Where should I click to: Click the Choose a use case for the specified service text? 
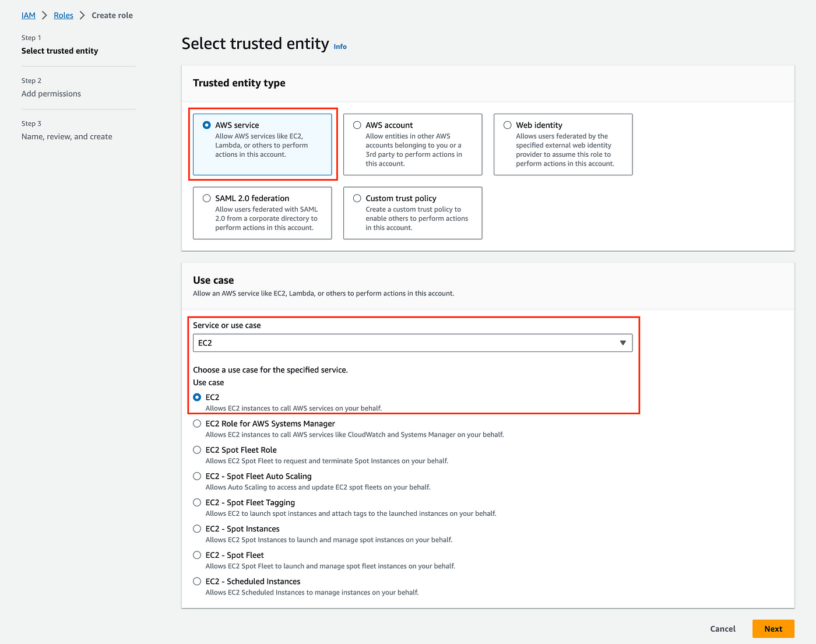point(270,369)
